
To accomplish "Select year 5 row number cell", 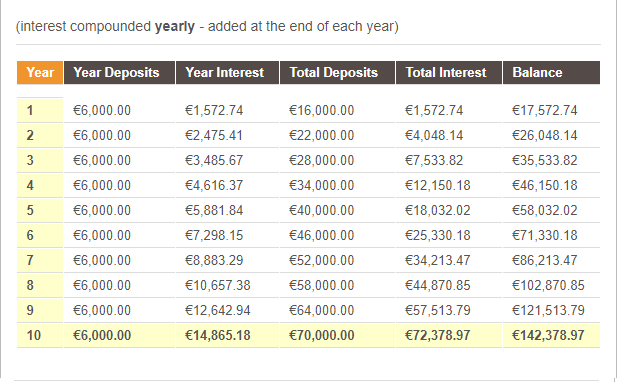I will tap(40, 210).
